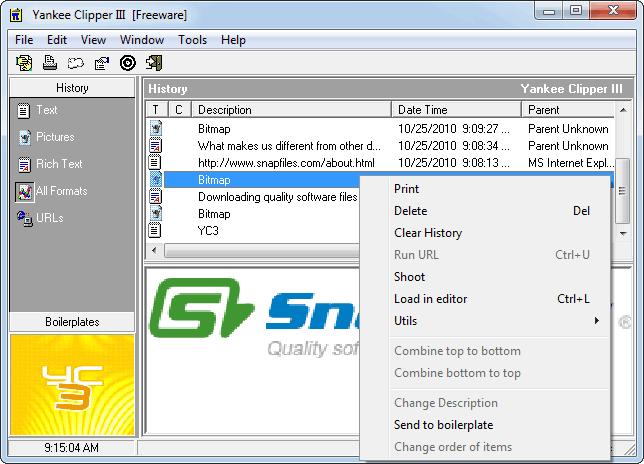Click the icon of 'Downloading quality software' row
644x464 pixels.
click(155, 197)
